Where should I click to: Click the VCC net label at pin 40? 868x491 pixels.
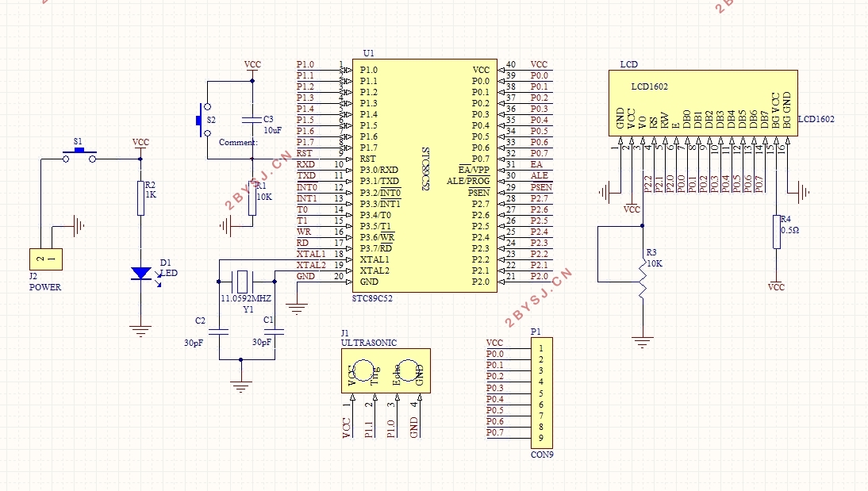tap(539, 65)
